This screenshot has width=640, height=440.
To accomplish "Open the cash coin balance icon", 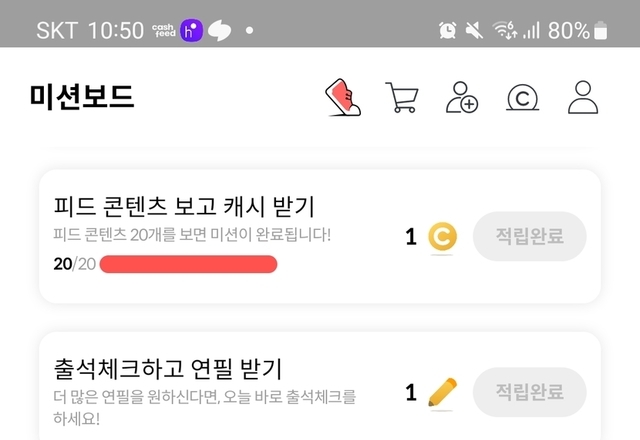I will pyautogui.click(x=523, y=98).
